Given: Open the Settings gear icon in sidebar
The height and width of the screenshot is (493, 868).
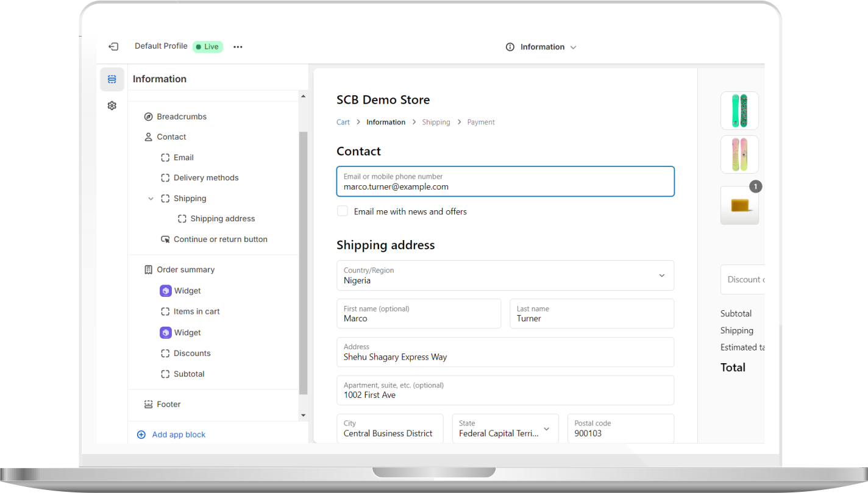Looking at the screenshot, I should [x=112, y=105].
